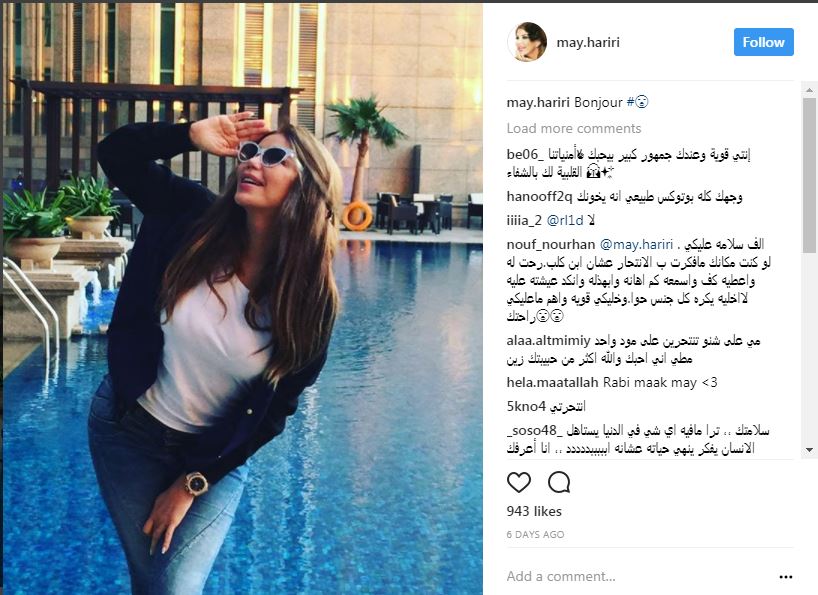Screen dimensions: 818x595
Task: Click scrollbar up arrow in comments
Action: click(x=809, y=90)
